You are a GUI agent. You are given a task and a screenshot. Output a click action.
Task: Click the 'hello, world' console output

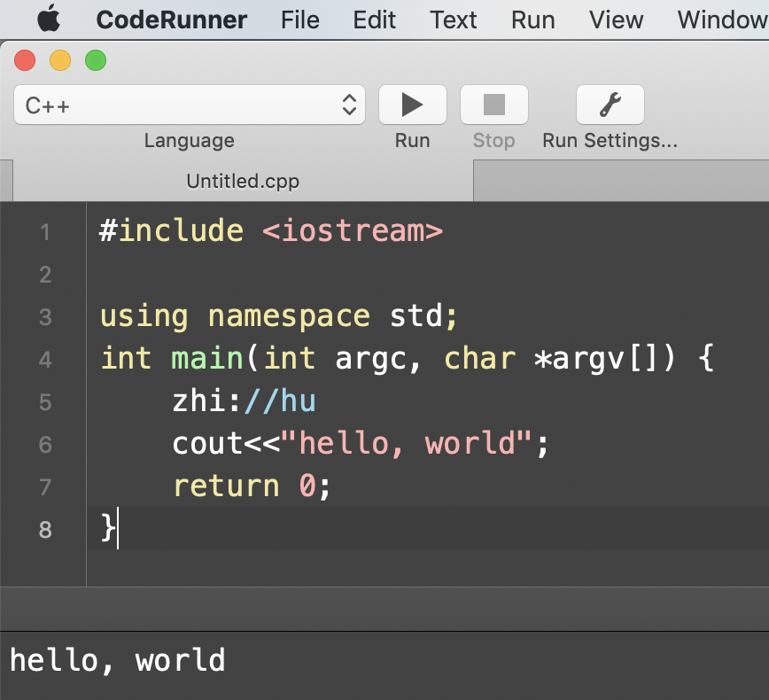pos(118,661)
